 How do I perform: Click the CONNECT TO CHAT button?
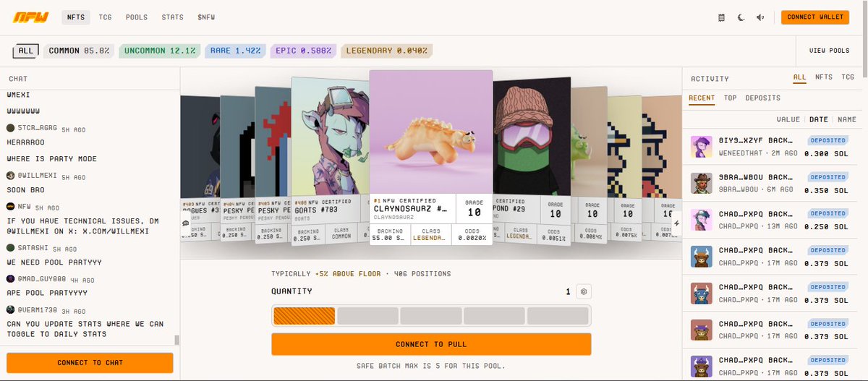(x=90, y=363)
